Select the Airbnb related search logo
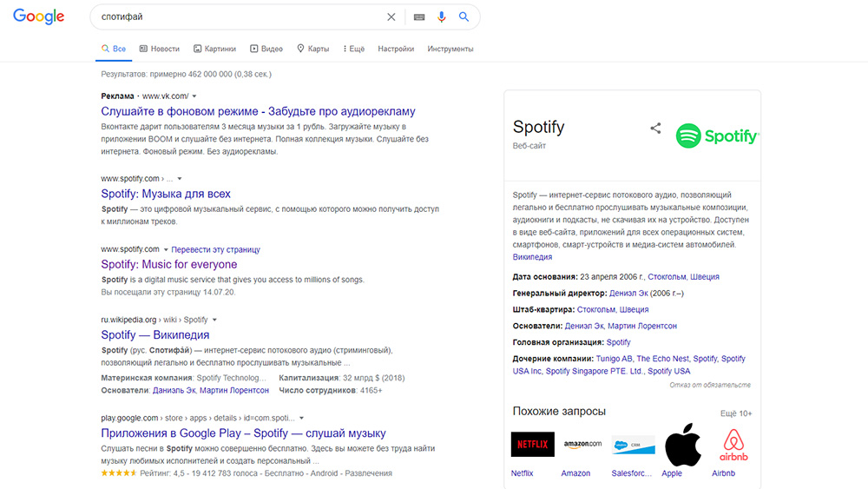This screenshot has width=868, height=489. [734, 444]
